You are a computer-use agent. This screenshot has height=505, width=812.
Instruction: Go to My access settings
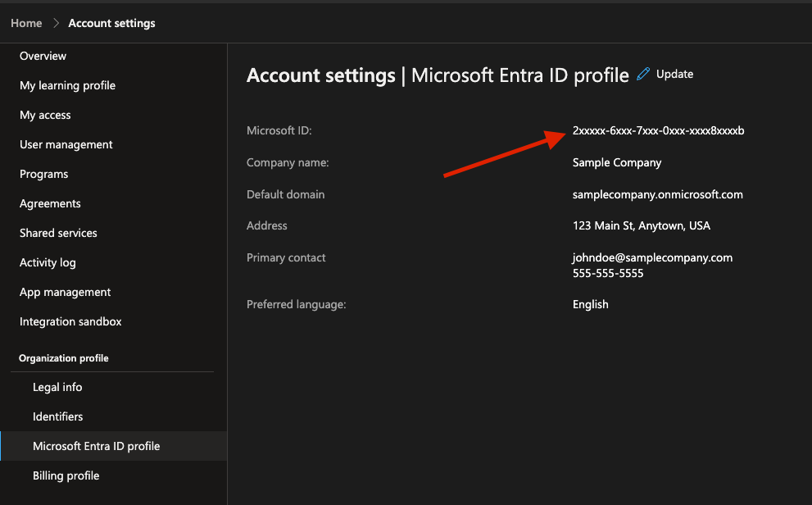click(x=45, y=115)
